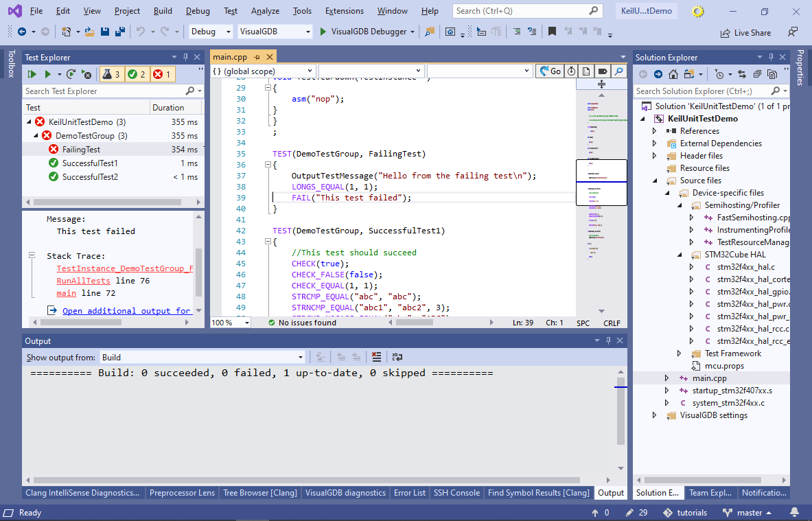Collapse the KeilUnitTestDemo test node
The image size is (812, 521).
pos(29,122)
